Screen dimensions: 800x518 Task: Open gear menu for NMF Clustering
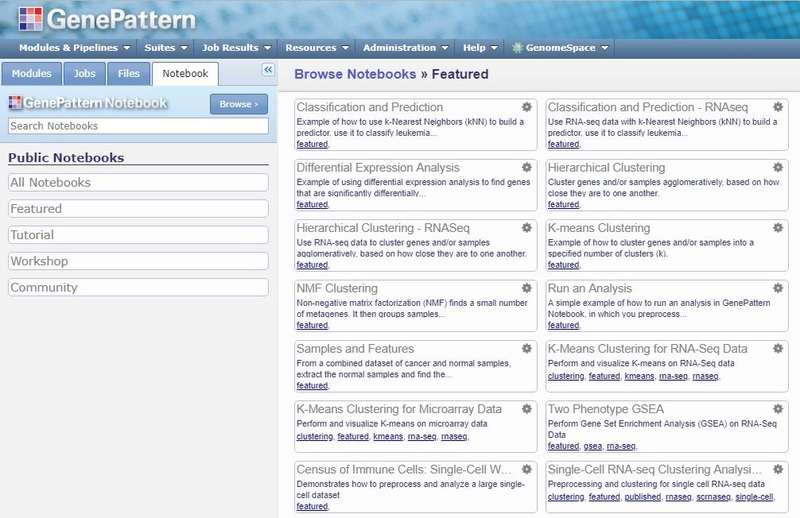pos(527,288)
